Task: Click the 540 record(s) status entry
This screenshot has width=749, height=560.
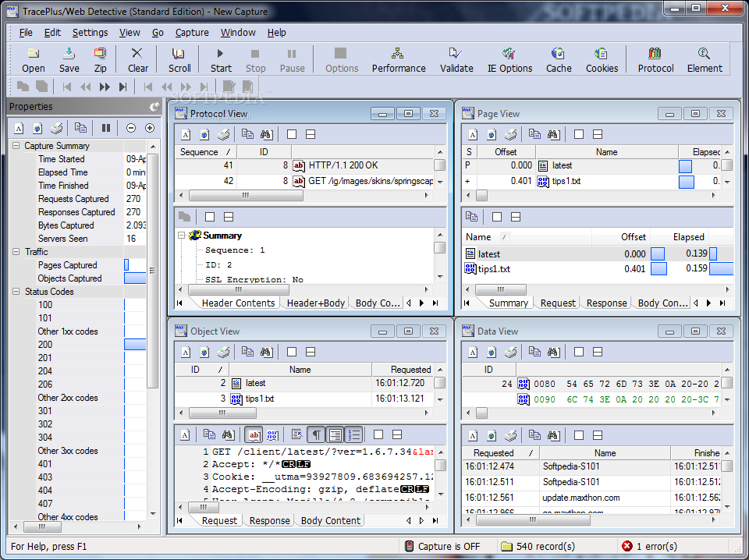Action: coord(538,546)
